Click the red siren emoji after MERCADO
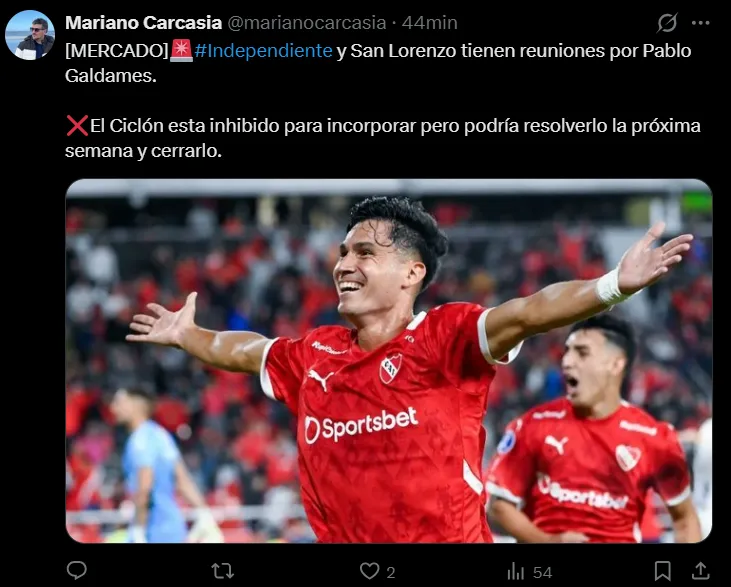This screenshot has height=587, width=731. click(x=181, y=50)
